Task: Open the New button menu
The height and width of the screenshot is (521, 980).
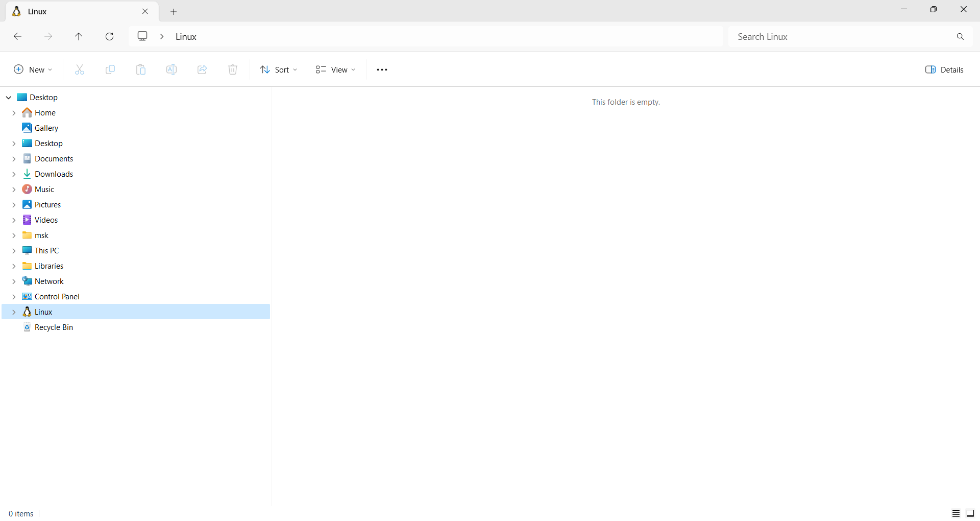Action: point(33,69)
